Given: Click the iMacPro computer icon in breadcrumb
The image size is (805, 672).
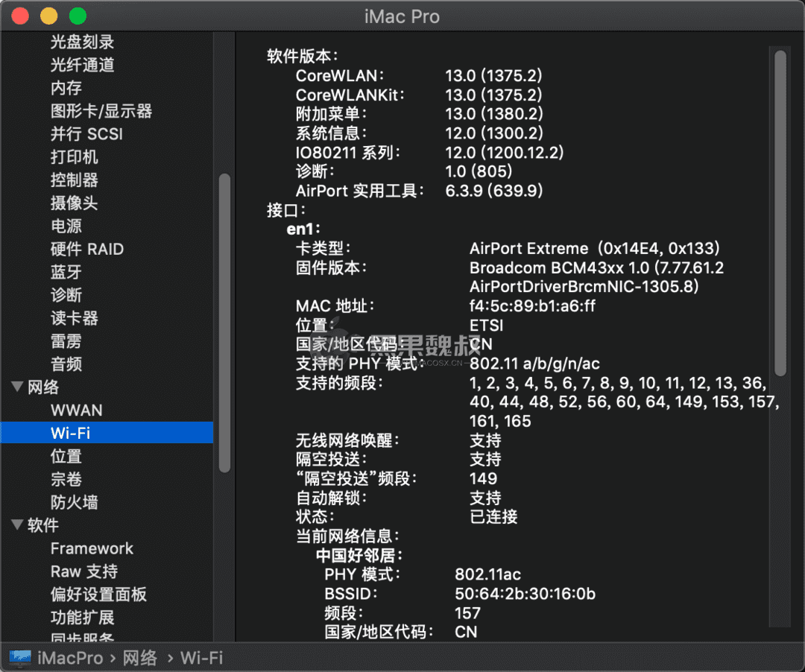Looking at the screenshot, I should pyautogui.click(x=19, y=658).
